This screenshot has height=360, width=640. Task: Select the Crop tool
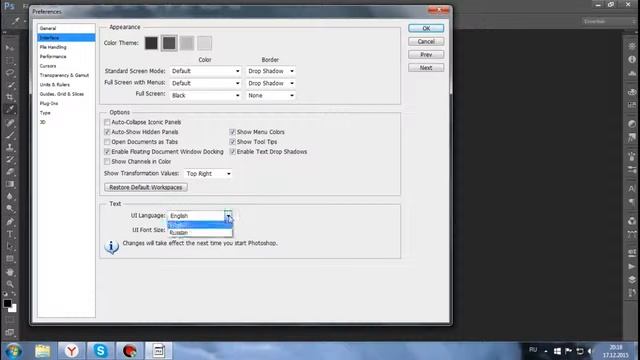pyautogui.click(x=10, y=97)
